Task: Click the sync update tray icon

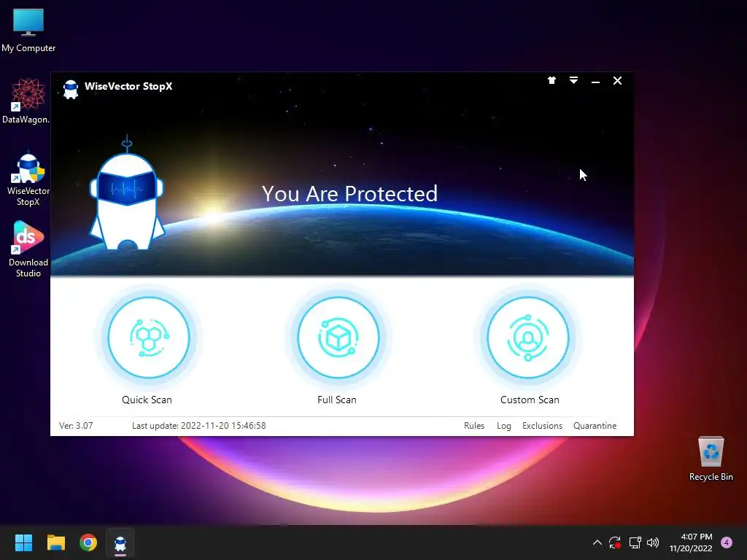Action: [615, 542]
